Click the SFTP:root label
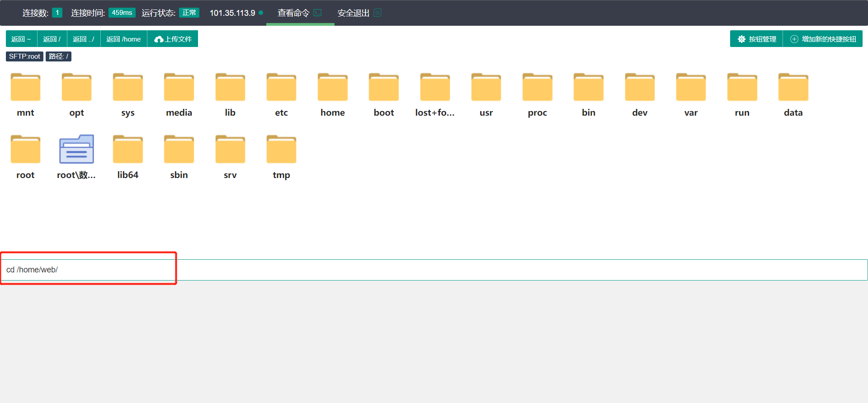This screenshot has height=403, width=868. click(x=24, y=56)
